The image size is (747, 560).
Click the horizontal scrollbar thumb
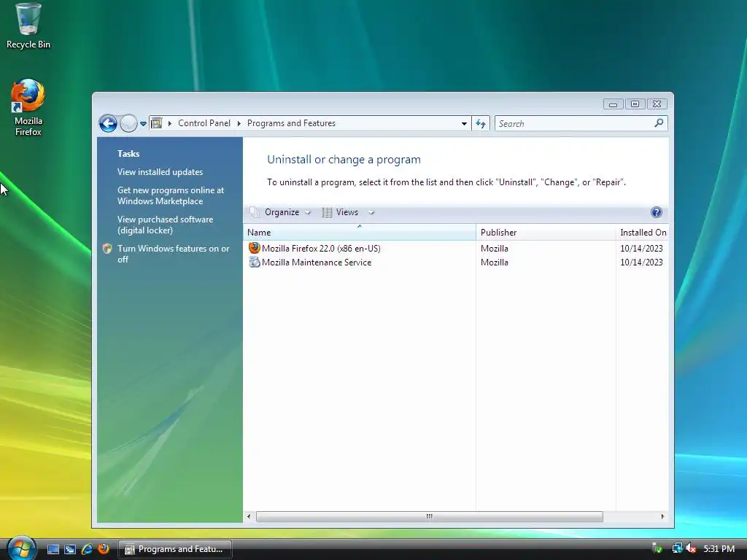[x=429, y=516]
